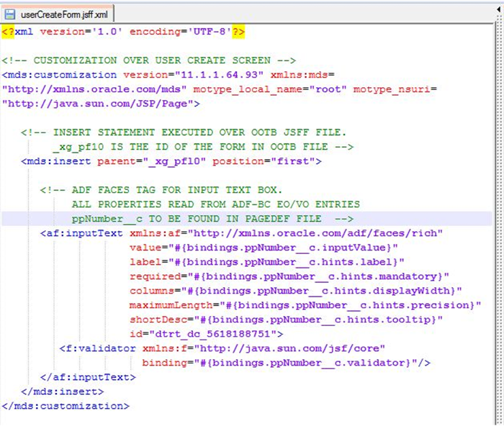Click the tab scroll arrow at top right
The width and height of the screenshot is (504, 426).
(498, 10)
